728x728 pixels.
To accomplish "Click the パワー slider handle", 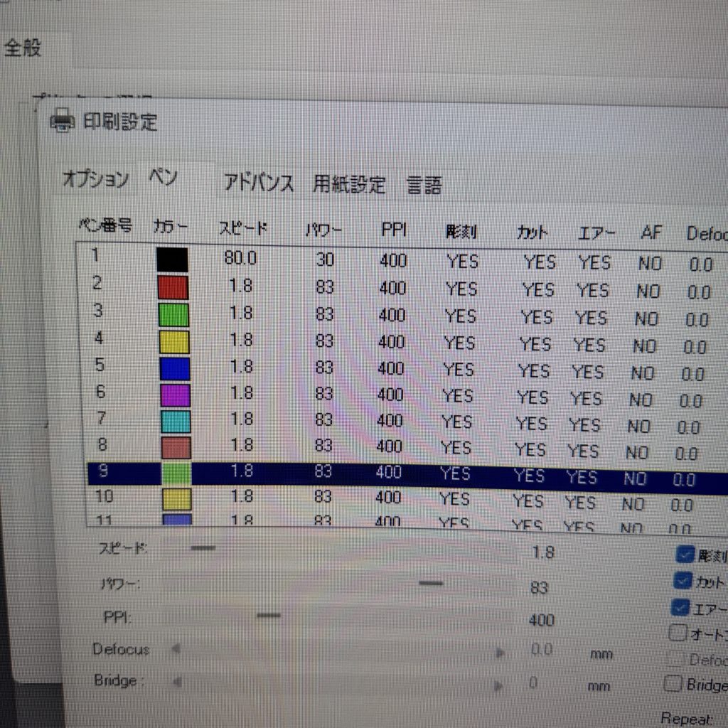I will click(431, 583).
